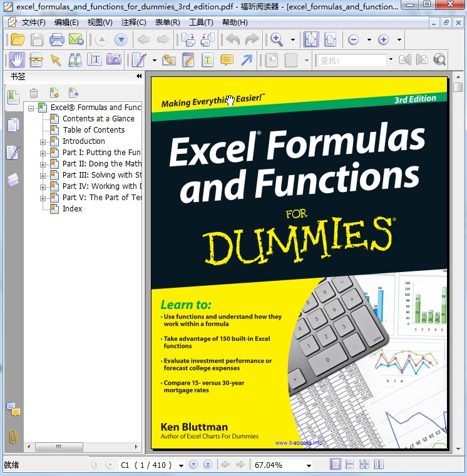Activate the Snapshot camera tool

click(114, 59)
